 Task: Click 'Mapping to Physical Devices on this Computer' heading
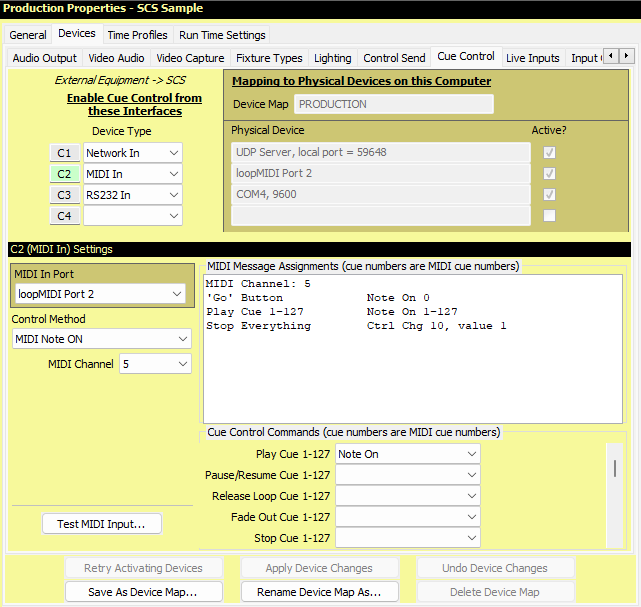361,81
